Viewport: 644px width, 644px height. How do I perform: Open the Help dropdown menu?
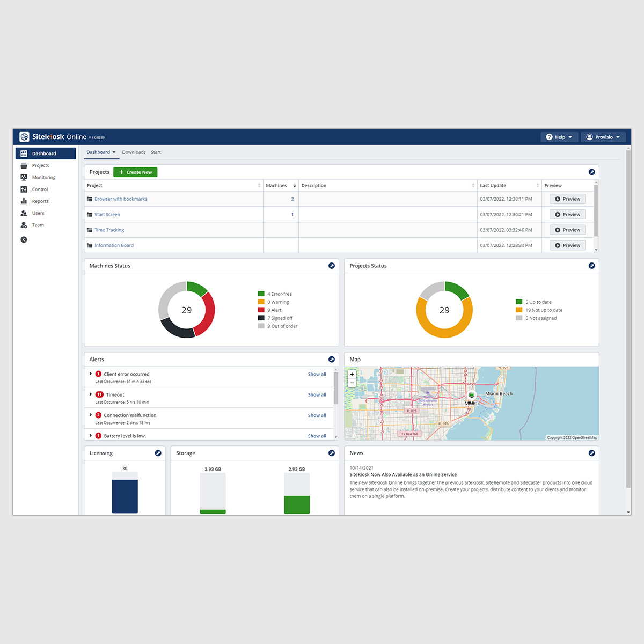(559, 137)
